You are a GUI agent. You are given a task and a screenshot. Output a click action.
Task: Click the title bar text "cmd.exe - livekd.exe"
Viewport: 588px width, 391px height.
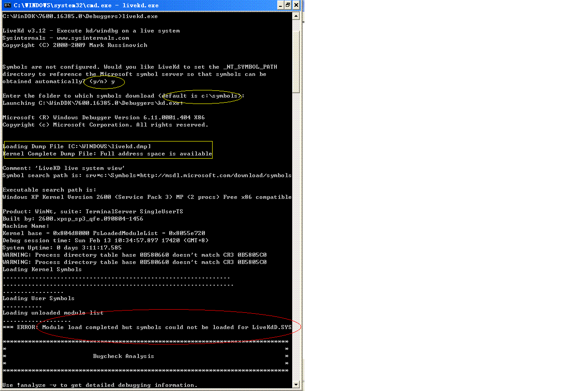(86, 5)
